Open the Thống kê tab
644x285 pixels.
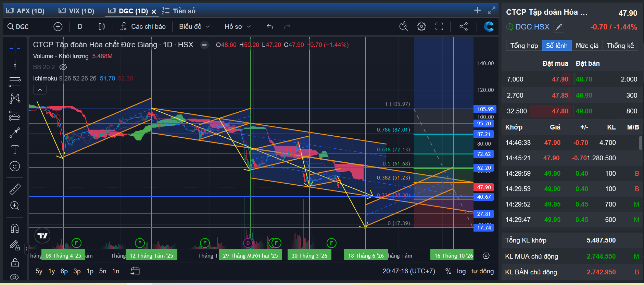[x=620, y=46]
